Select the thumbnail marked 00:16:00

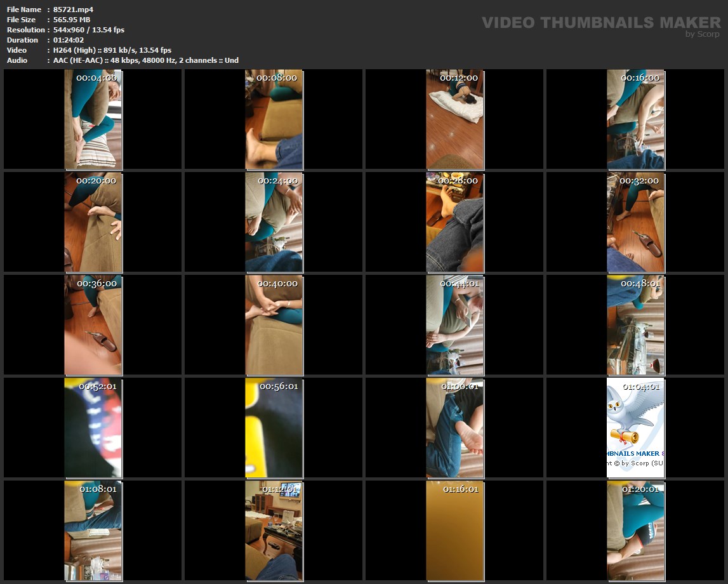[635, 119]
